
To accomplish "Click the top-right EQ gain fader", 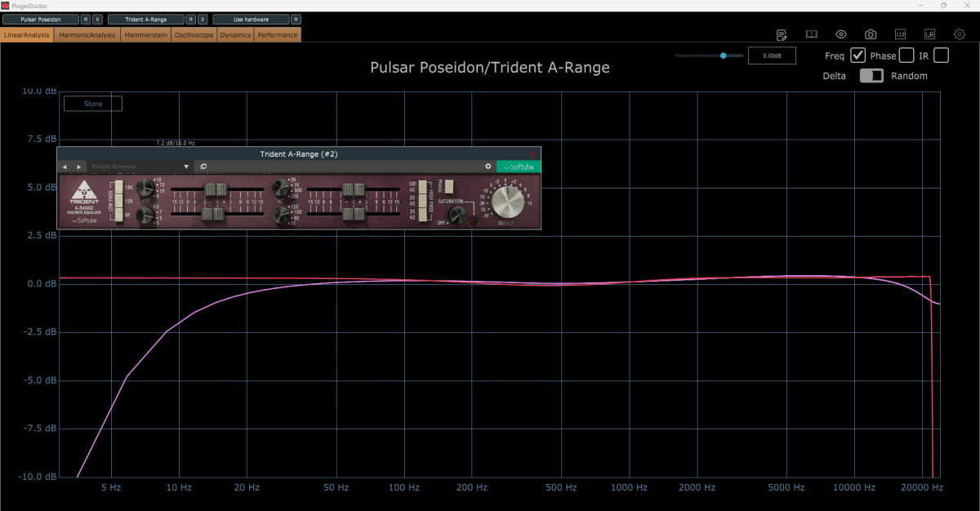I will 354,189.
